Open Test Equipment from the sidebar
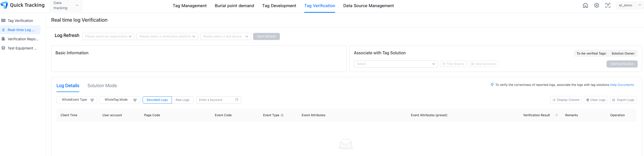The height and width of the screenshot is (156, 644). click(22, 48)
